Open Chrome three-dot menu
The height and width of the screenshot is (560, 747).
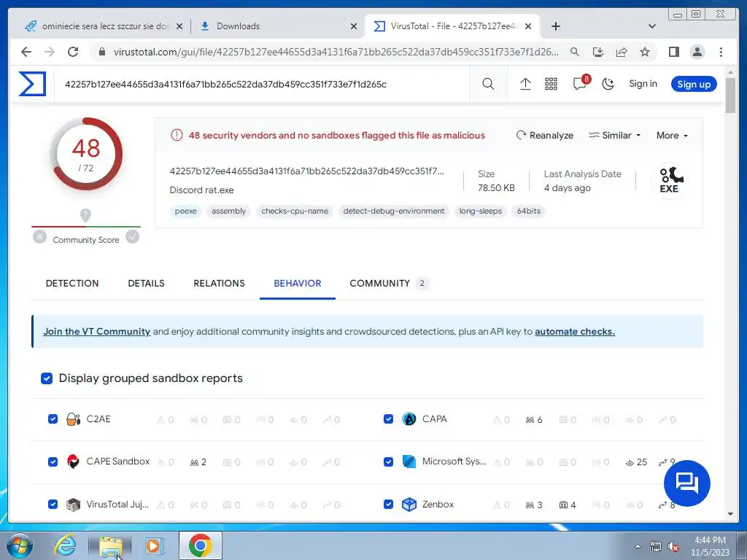(721, 52)
